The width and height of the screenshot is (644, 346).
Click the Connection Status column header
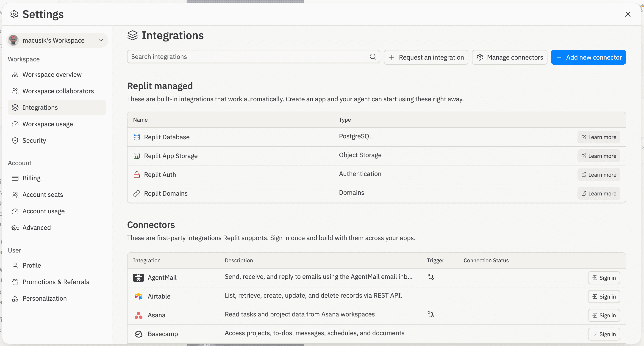(486, 260)
